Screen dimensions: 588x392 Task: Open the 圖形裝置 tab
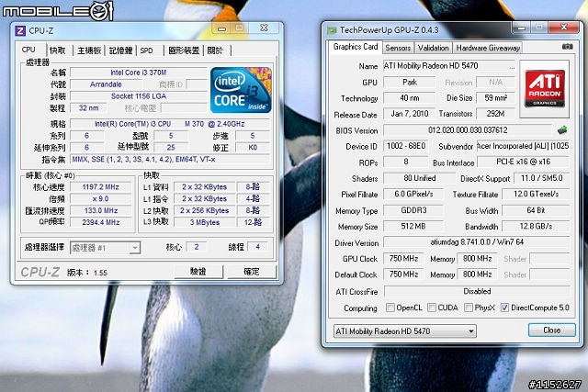(x=184, y=50)
